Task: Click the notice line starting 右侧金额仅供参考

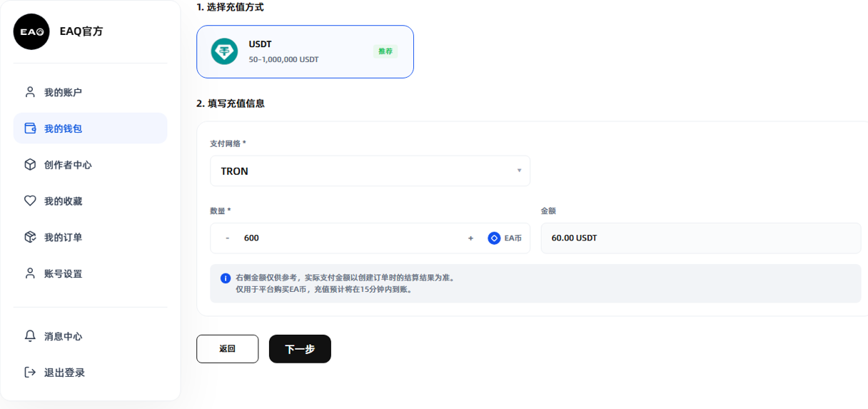Action: 345,278
